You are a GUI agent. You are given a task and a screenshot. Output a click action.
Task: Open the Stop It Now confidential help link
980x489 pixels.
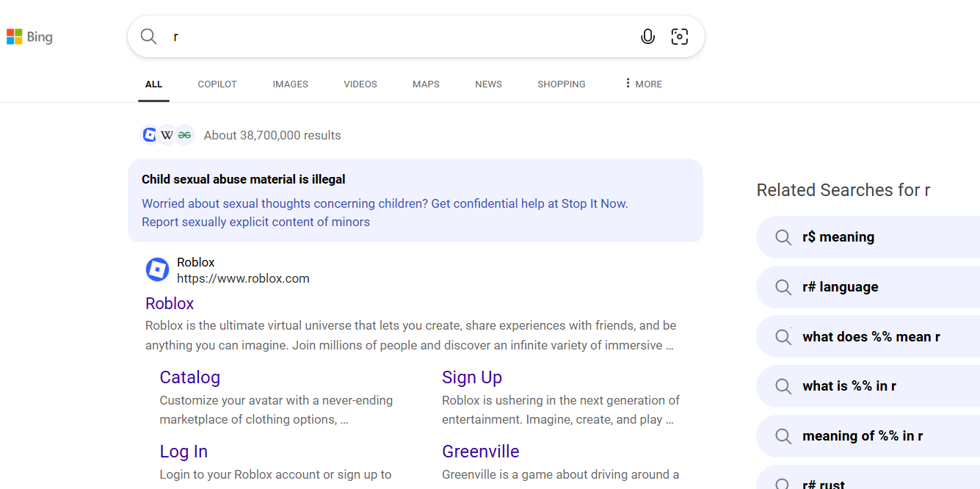click(385, 203)
